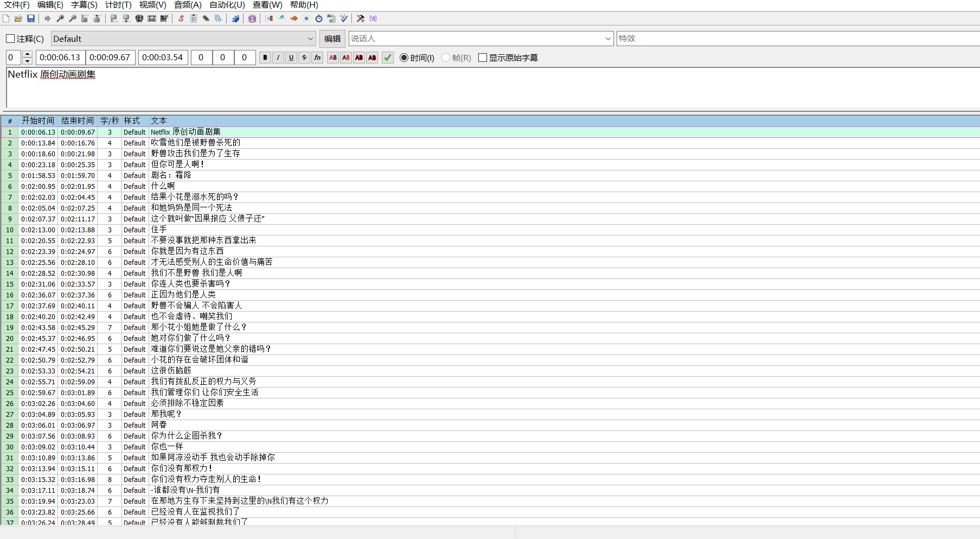Click the 编辑 style edit button
980x539 pixels.
[x=332, y=39]
